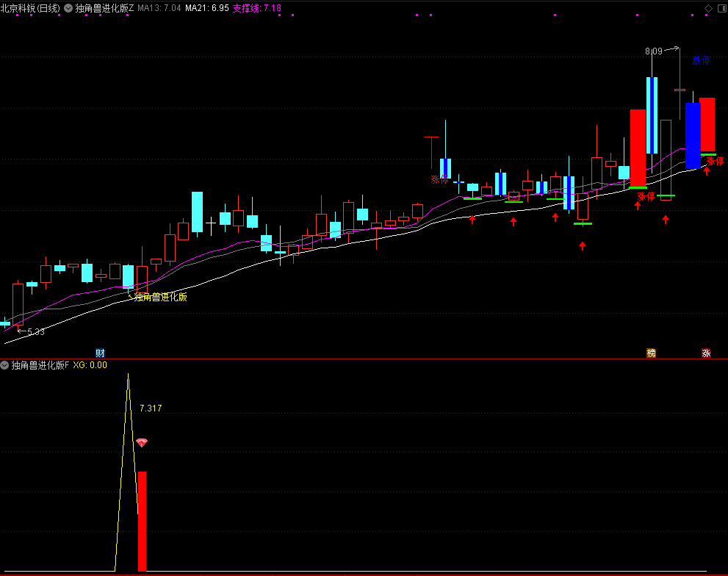
Task: Click the 涨 event marker on timeline
Action: [706, 353]
